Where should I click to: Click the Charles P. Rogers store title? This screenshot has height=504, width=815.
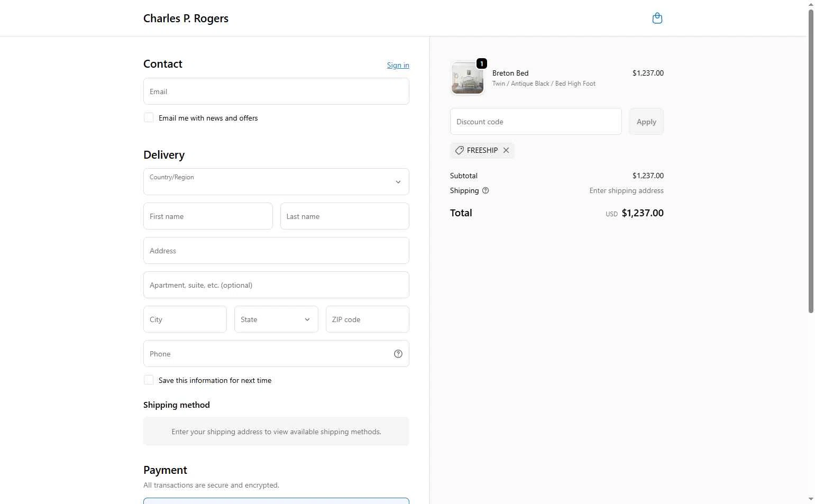(186, 19)
